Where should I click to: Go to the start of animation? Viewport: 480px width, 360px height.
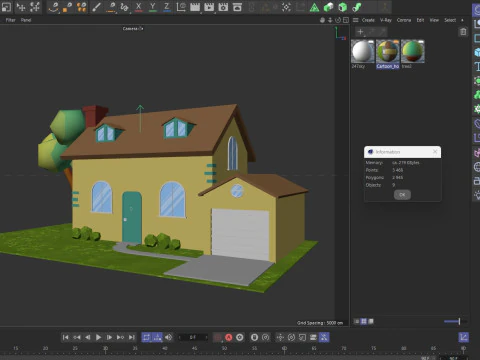coord(66,337)
